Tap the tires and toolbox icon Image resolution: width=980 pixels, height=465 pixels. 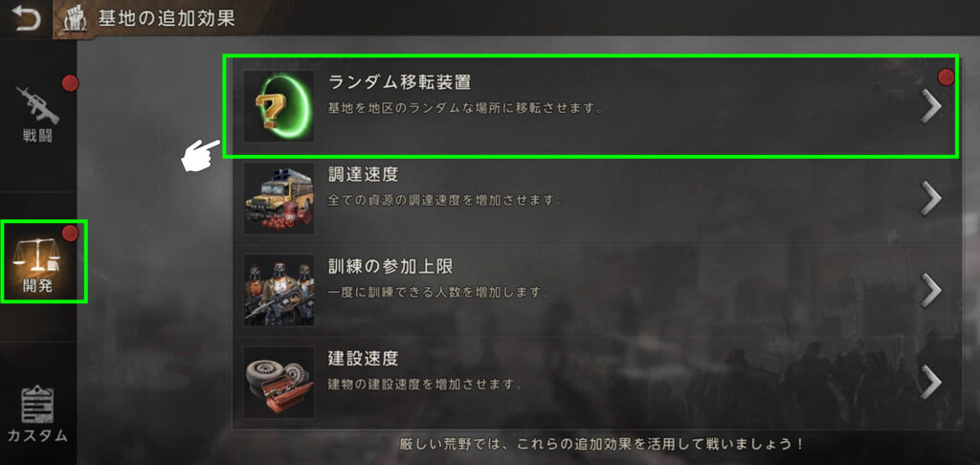pos(278,383)
